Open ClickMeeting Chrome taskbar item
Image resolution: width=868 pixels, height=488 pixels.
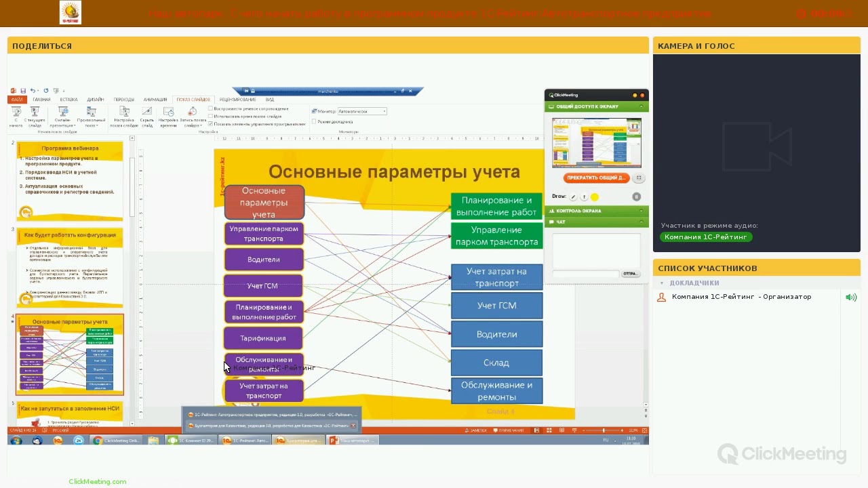tap(116, 441)
